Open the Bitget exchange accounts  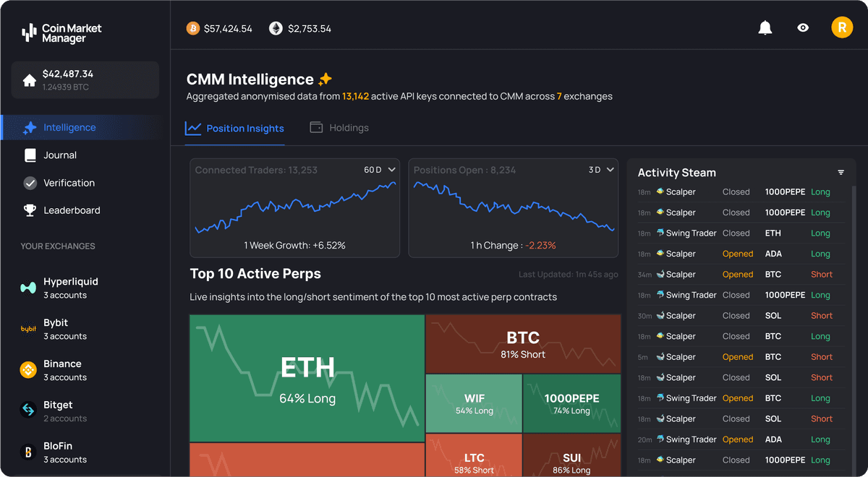[x=58, y=411]
